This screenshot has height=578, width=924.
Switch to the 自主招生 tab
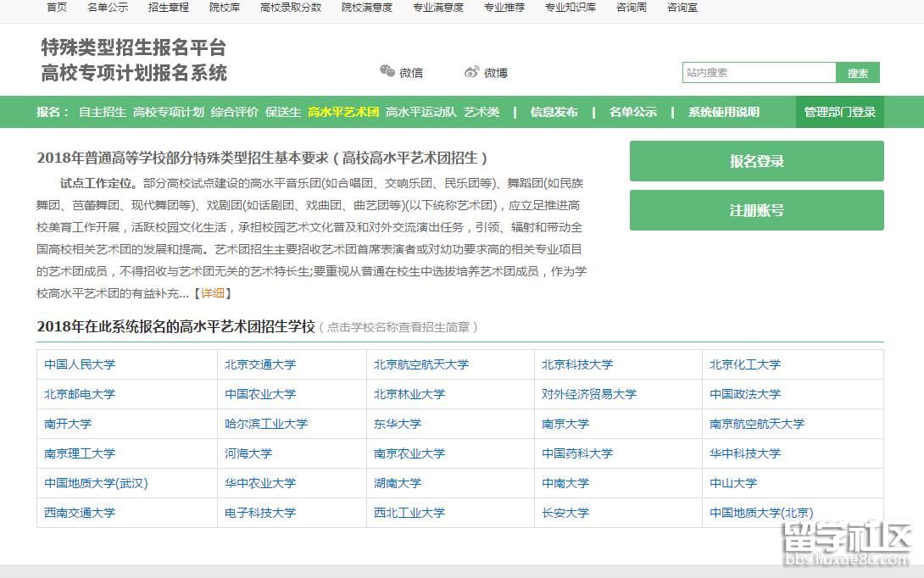pos(102,112)
